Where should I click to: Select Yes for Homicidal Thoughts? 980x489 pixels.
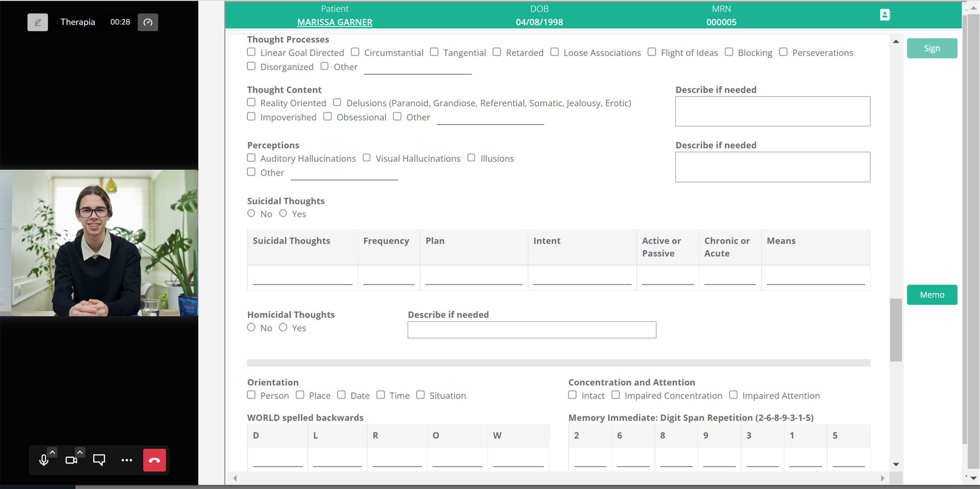click(x=283, y=327)
